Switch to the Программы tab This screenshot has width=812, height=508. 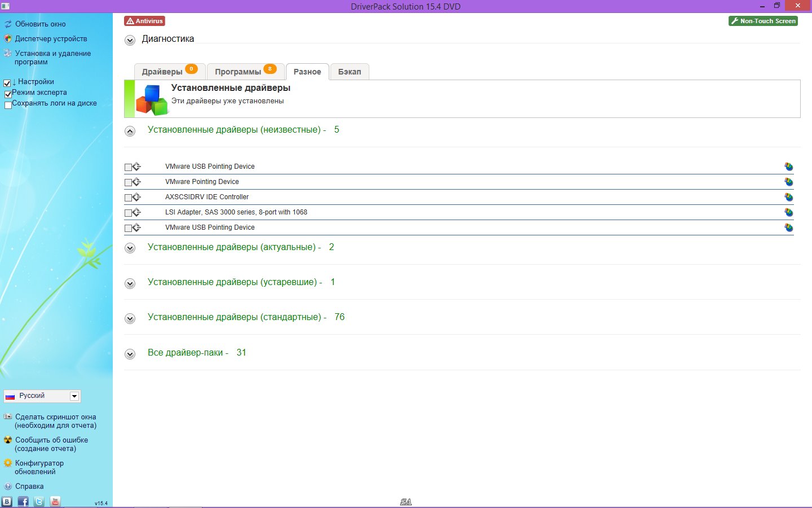(x=245, y=71)
